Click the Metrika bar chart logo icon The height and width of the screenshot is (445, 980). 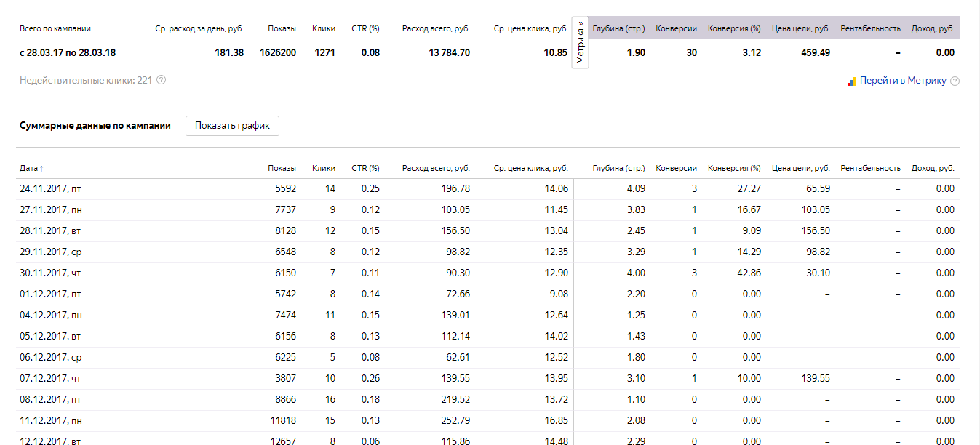click(x=852, y=81)
